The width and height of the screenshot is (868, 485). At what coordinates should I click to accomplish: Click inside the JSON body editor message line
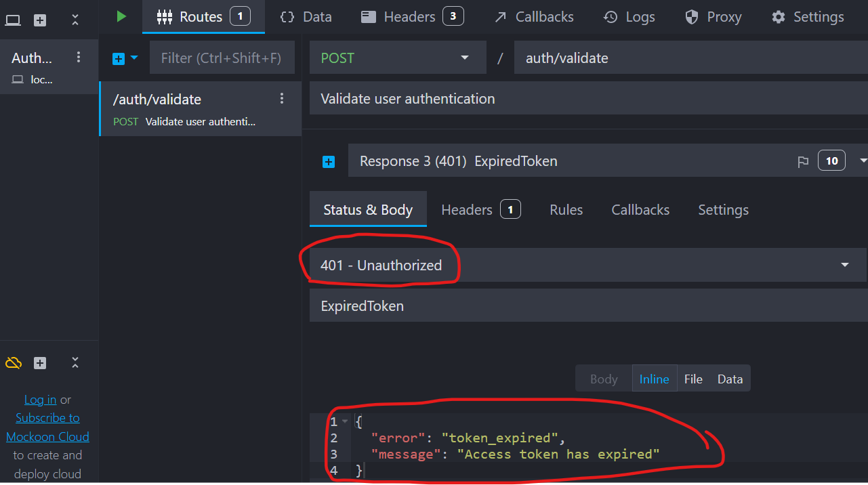point(515,454)
